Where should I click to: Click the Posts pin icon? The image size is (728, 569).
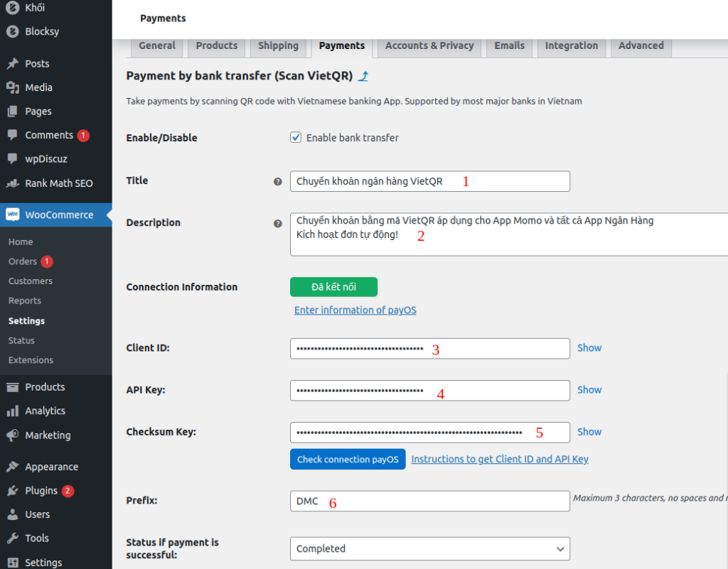coord(12,64)
